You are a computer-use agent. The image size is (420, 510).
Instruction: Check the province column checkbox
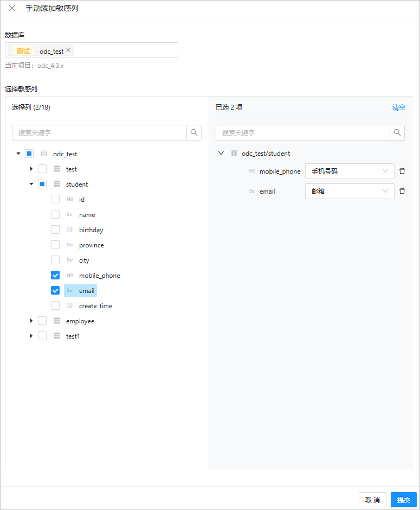click(55, 245)
